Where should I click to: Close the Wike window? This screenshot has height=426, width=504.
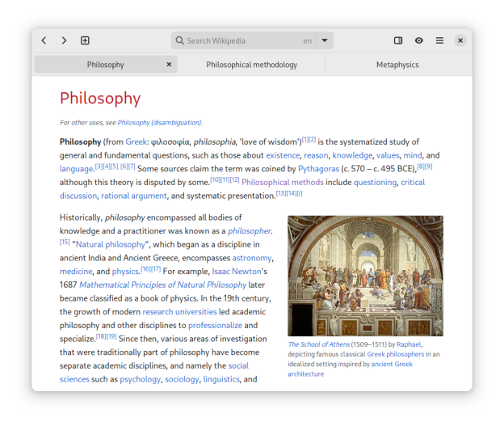pos(460,40)
